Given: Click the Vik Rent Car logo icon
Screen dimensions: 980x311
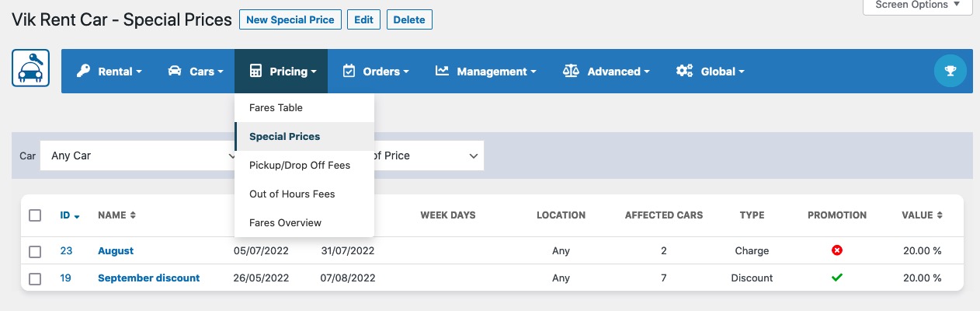Looking at the screenshot, I should [31, 68].
